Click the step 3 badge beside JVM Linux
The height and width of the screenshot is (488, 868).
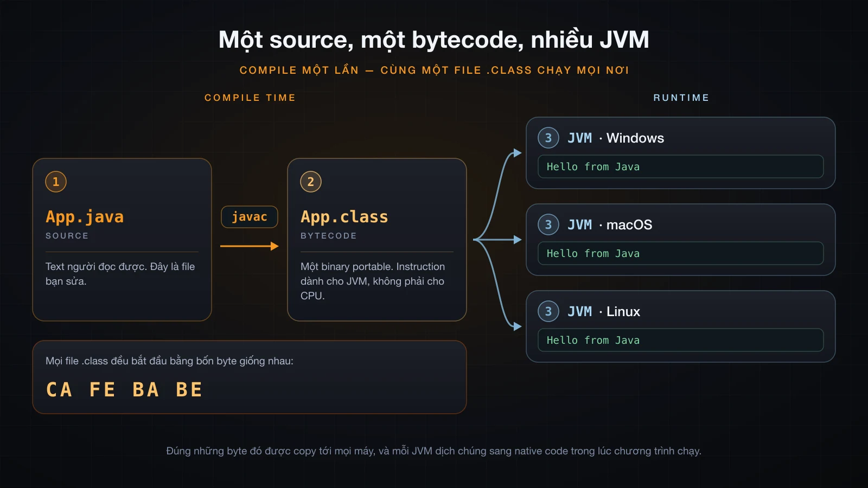point(548,311)
